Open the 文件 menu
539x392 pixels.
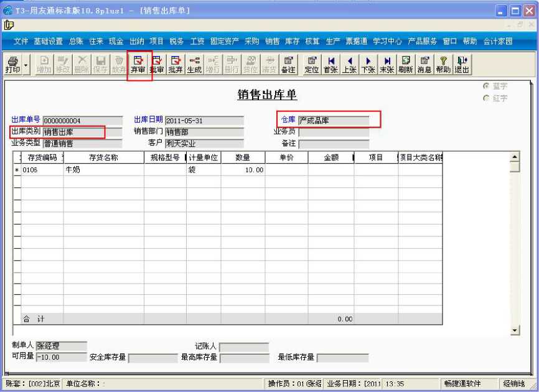pyautogui.click(x=21, y=41)
